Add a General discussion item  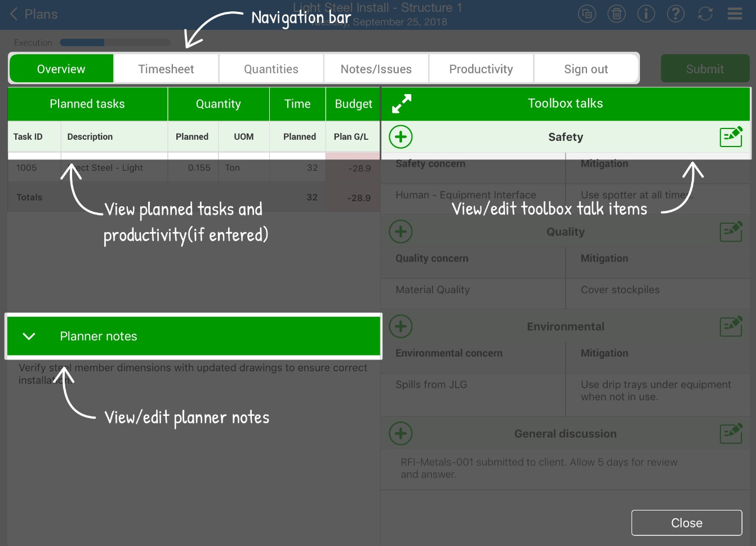pyautogui.click(x=401, y=433)
